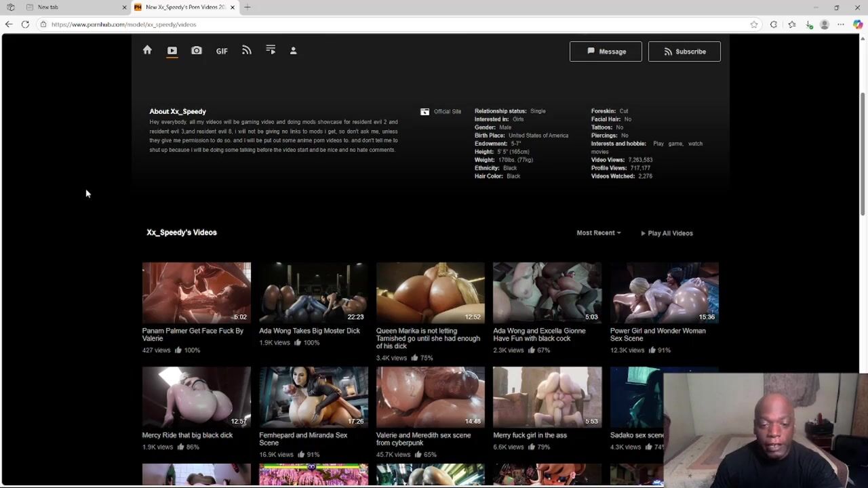The width and height of the screenshot is (868, 488).
Task: Open the feed stream icon
Action: (247, 51)
